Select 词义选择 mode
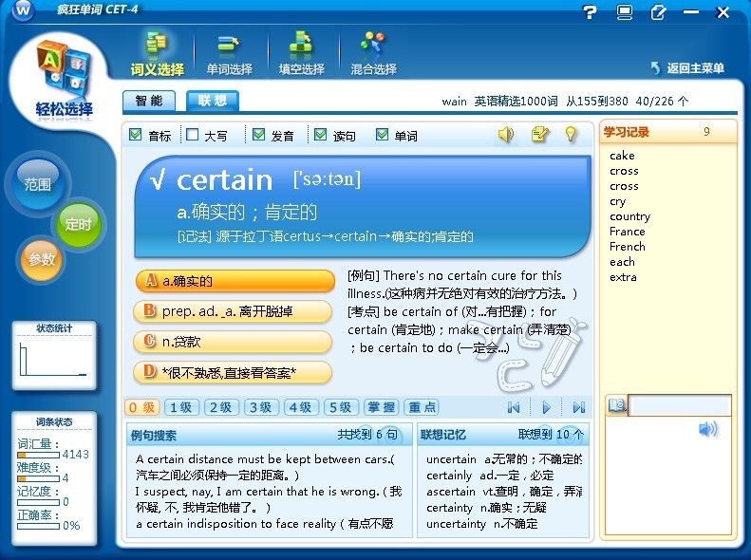Screen dimensions: 751x560 pos(157,53)
